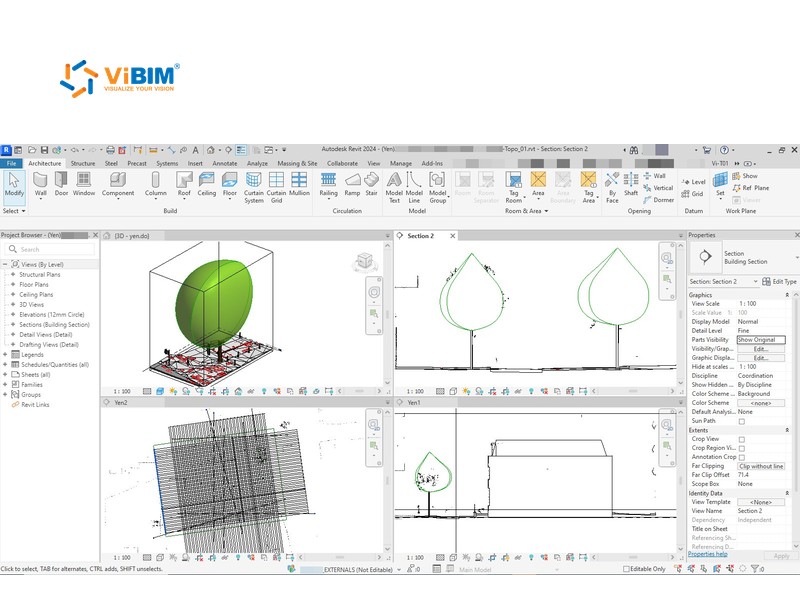This screenshot has width=800, height=600.
Task: Open the Parts Visibility Show Original dropdown
Action: tap(761, 340)
